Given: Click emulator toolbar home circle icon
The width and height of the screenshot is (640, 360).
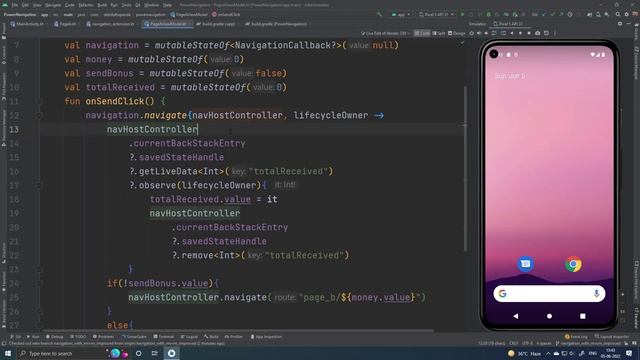Looking at the screenshot, I should coord(520,33).
